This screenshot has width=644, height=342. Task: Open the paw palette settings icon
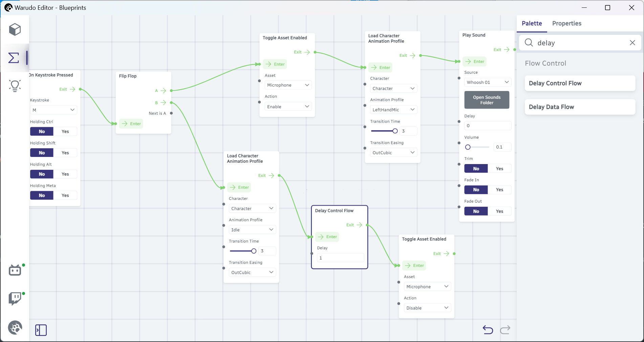(15, 327)
